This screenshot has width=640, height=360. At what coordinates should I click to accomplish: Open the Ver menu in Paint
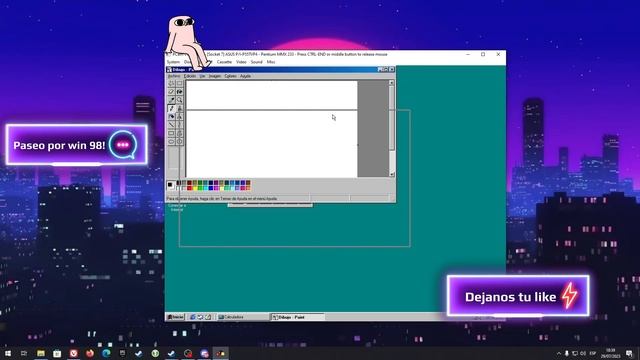202,76
